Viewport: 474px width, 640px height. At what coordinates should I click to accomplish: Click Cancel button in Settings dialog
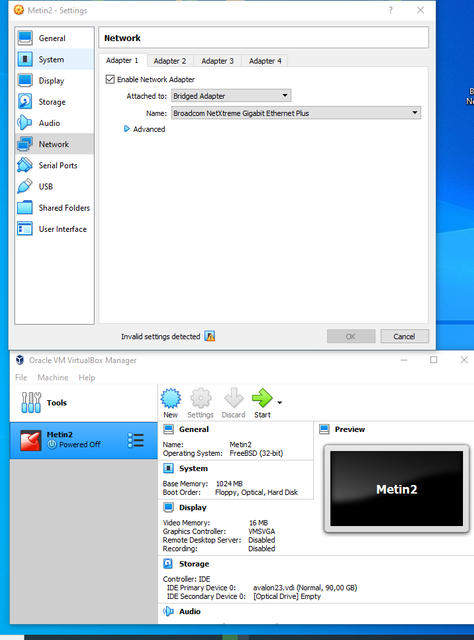(404, 336)
